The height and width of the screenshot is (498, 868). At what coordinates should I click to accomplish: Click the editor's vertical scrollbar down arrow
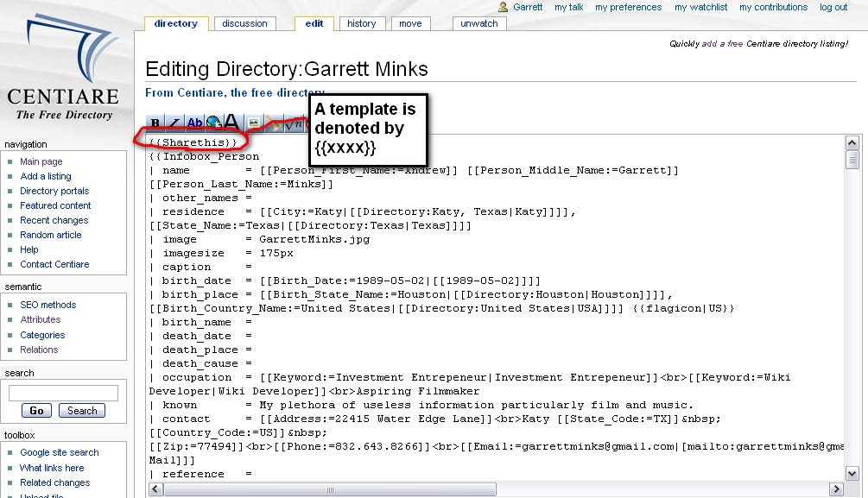tap(852, 474)
